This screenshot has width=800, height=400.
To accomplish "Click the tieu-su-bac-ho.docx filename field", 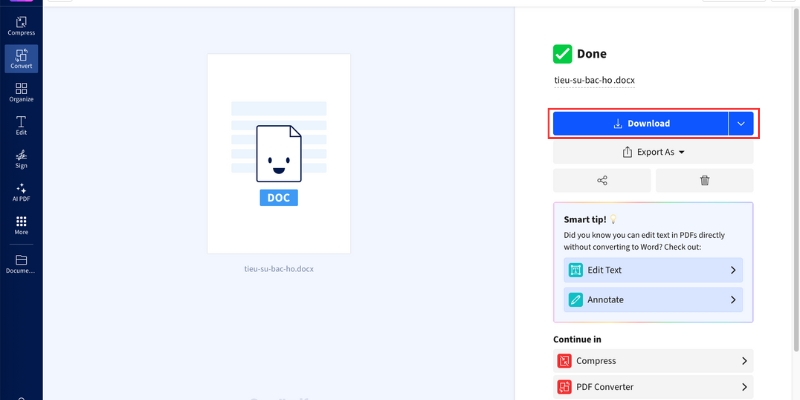I will [x=594, y=80].
